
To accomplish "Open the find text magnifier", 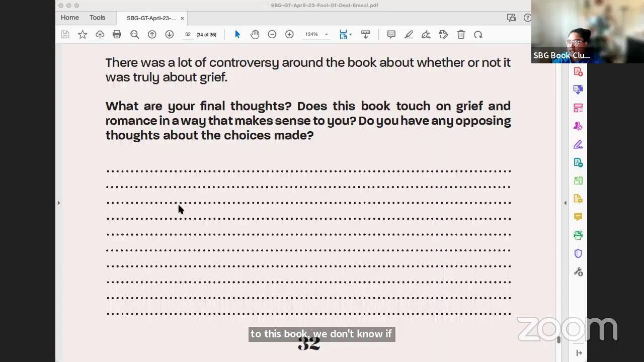I will pos(134,34).
